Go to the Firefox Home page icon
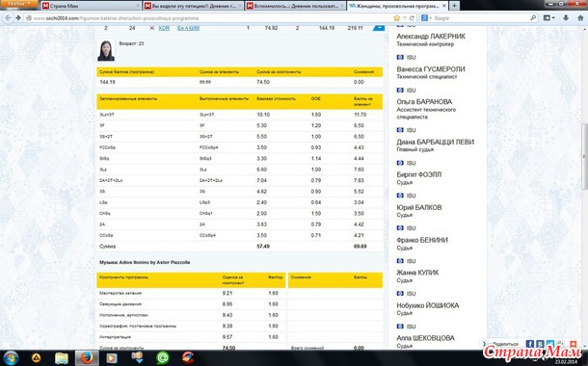Screen dimensions: 588x366 pos(580,18)
